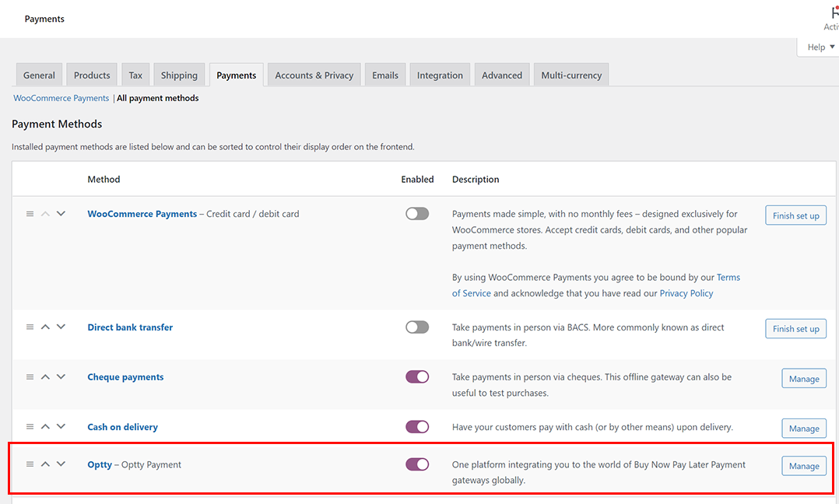Image resolution: width=839 pixels, height=504 pixels.
Task: Move Cash on delivery up
Action: [45, 426]
